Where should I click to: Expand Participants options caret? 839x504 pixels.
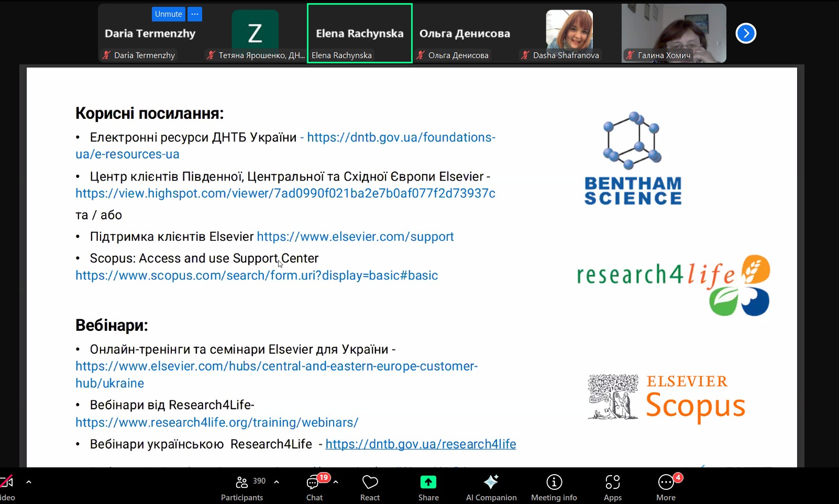click(x=277, y=482)
